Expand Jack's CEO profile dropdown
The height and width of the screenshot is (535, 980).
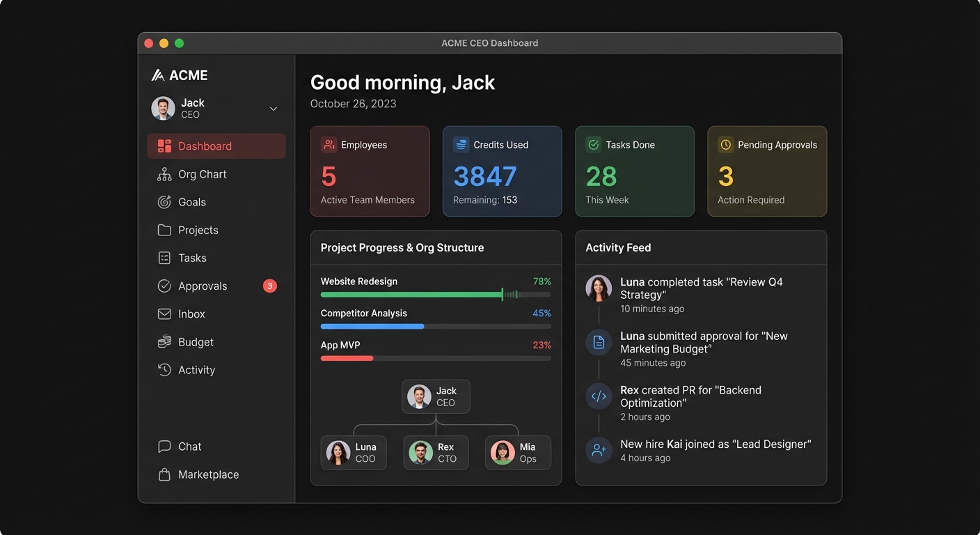273,109
